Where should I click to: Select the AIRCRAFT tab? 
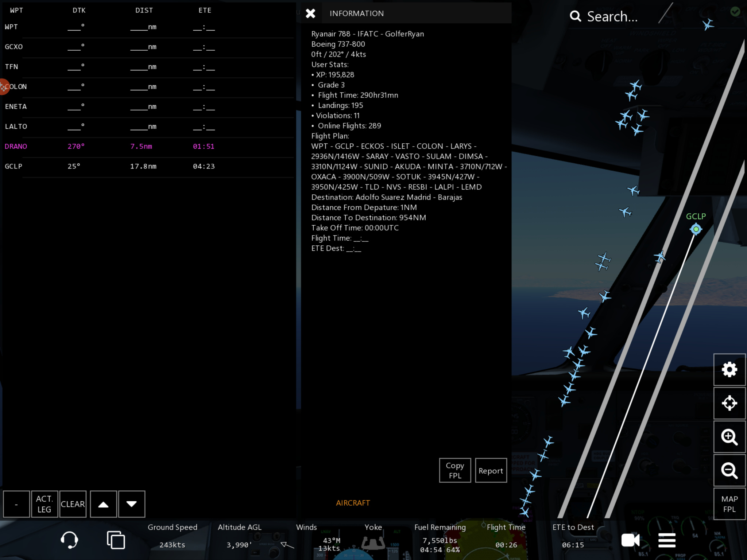[353, 503]
